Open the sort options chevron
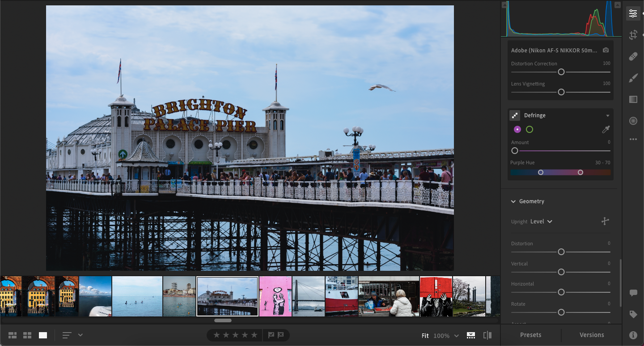Screen dimensions: 644x346 click(x=80, y=335)
